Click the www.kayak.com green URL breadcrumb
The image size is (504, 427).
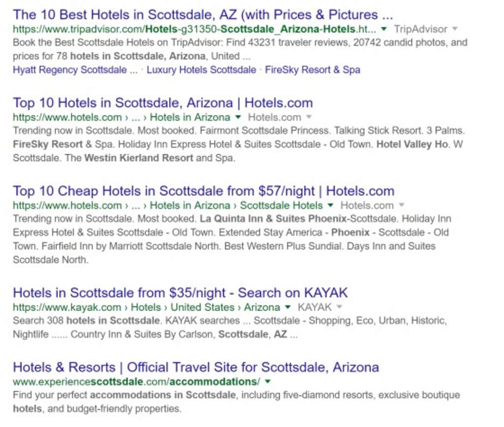(67, 307)
